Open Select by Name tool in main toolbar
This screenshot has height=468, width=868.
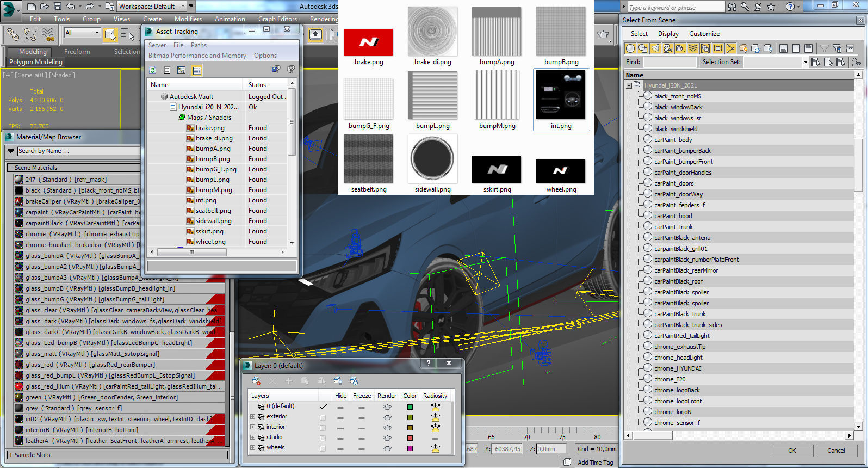(x=127, y=35)
